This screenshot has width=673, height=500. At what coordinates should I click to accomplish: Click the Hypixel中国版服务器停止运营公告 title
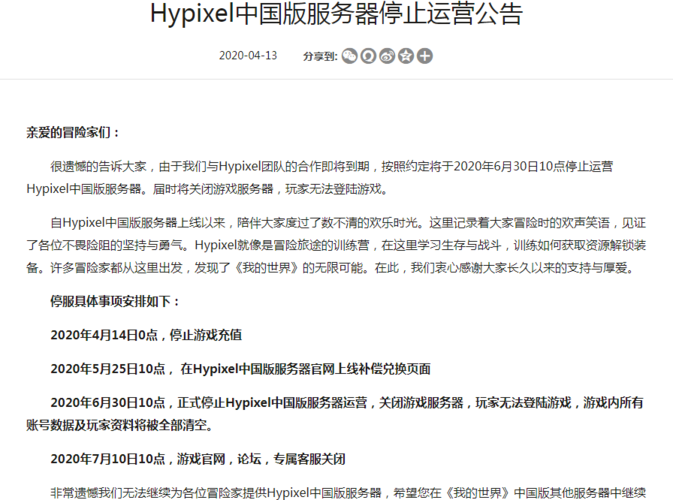click(x=336, y=15)
